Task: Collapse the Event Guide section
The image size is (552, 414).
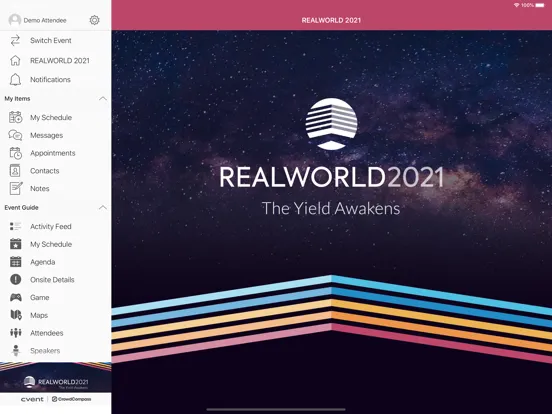Action: tap(103, 207)
